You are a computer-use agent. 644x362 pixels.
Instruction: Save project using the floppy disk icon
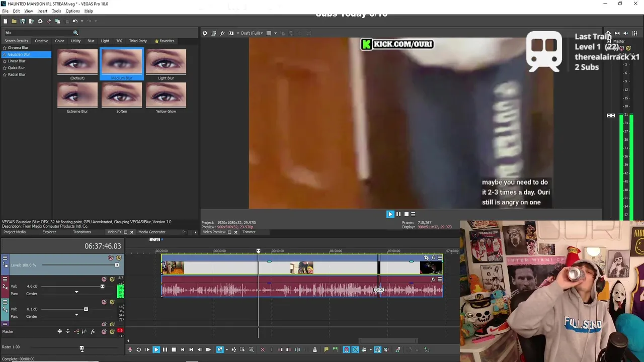tap(23, 21)
